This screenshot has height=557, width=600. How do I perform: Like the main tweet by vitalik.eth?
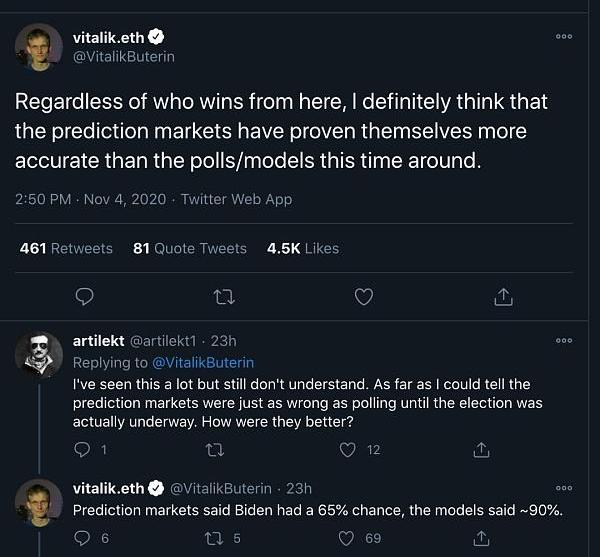[x=364, y=296]
